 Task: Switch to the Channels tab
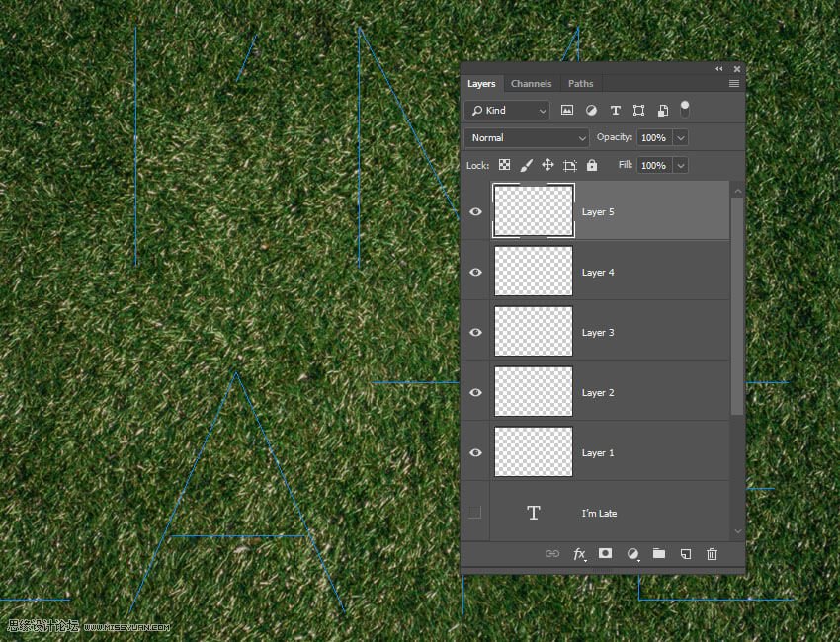[531, 84]
